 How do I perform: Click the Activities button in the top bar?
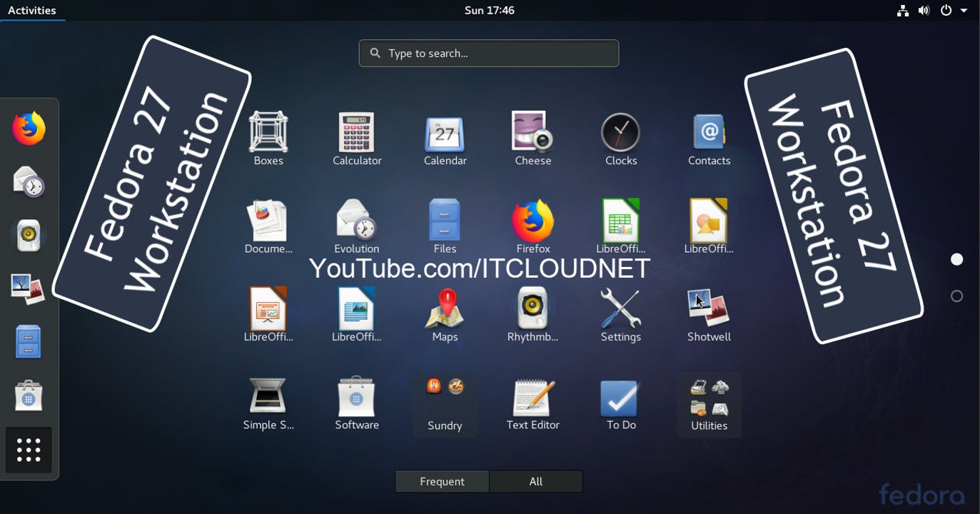(32, 10)
